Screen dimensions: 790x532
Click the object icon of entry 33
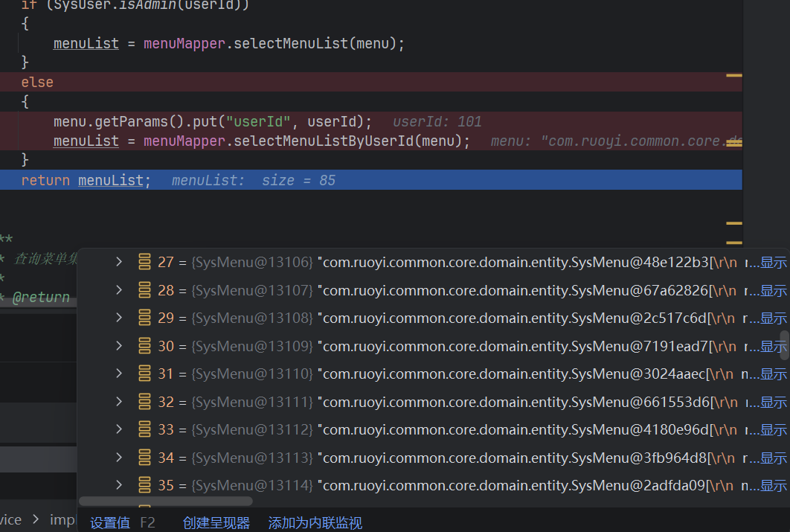coord(144,430)
